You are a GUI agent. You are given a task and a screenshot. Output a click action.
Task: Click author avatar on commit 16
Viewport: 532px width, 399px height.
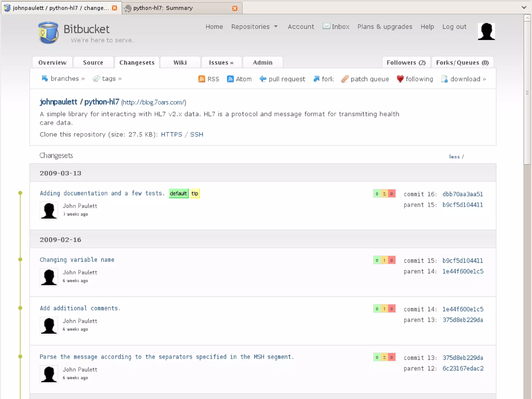point(49,211)
